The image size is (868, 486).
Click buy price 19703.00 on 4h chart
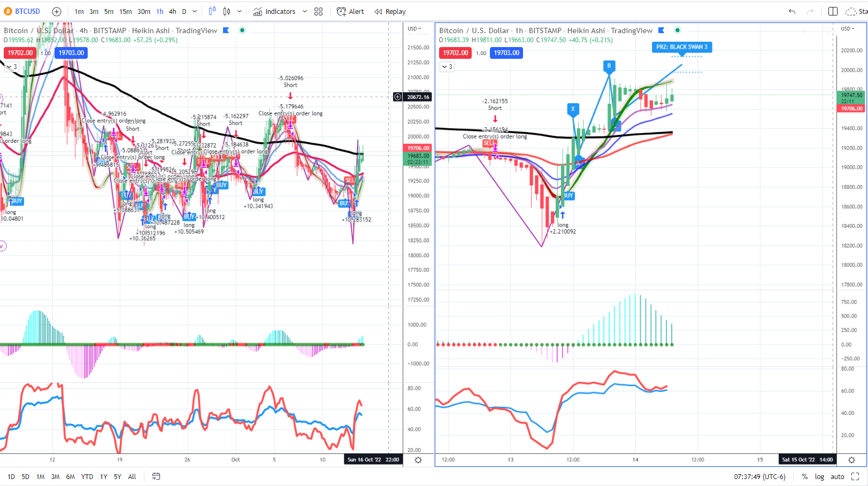[71, 53]
